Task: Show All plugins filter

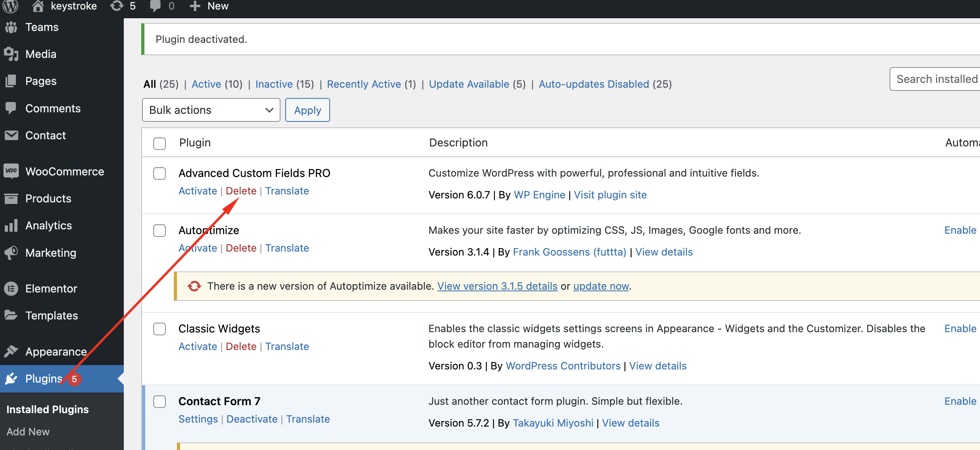Action: coord(150,84)
